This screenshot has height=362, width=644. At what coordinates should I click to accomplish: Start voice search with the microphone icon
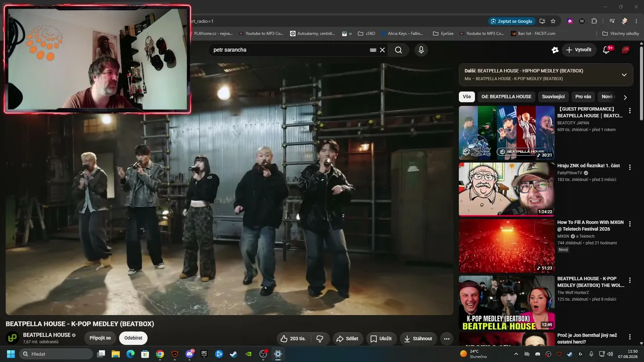pyautogui.click(x=421, y=50)
